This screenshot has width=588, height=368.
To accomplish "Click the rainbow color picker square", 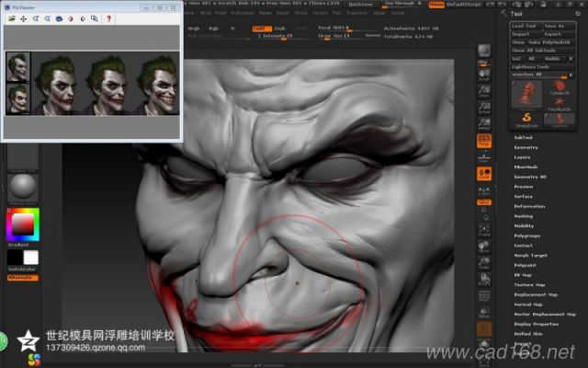I will click(x=23, y=224).
